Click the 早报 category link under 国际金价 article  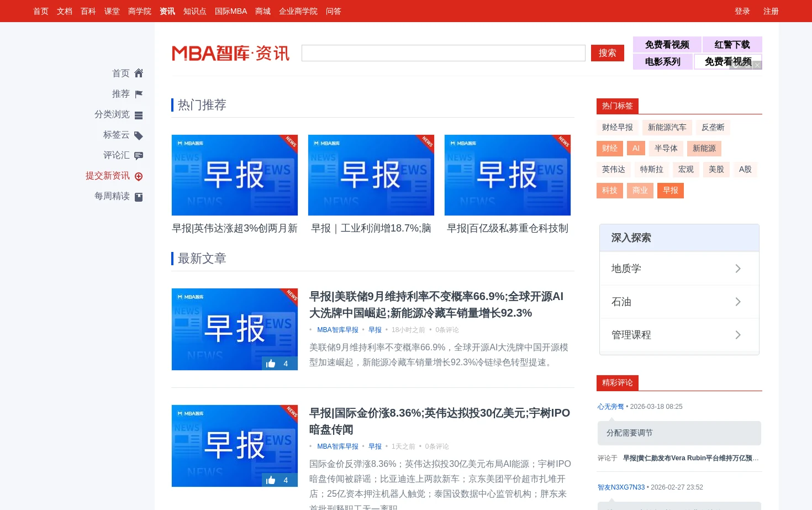375,446
